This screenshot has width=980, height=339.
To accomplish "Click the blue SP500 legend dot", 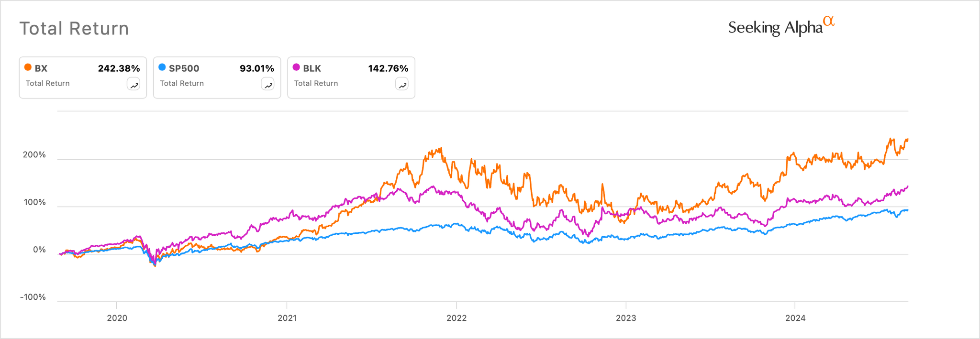I will [x=162, y=67].
